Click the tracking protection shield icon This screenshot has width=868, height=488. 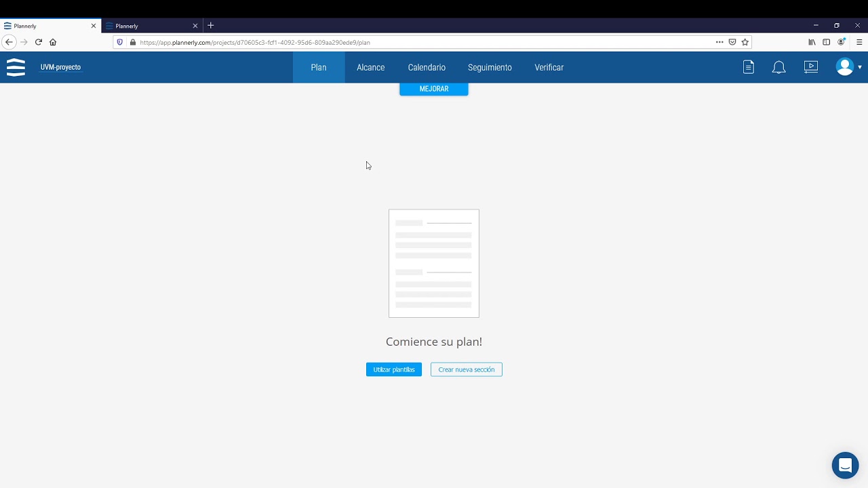pyautogui.click(x=120, y=42)
